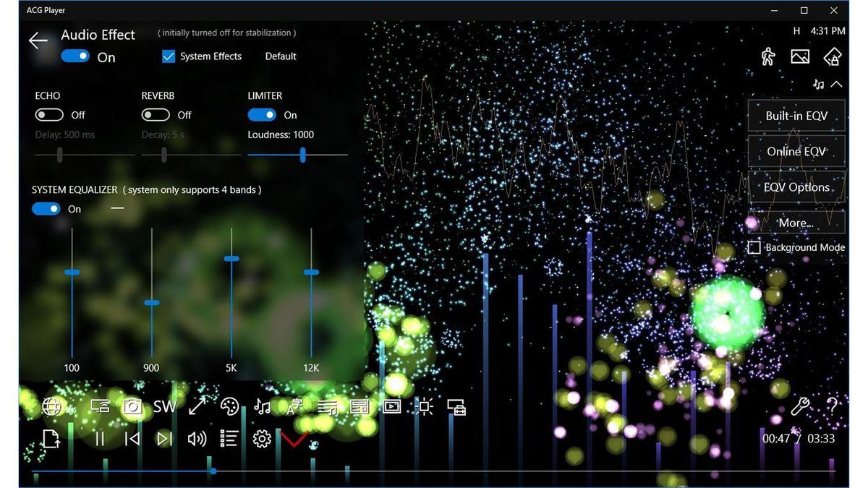Screen dimensions: 868x488
Task: Toggle the Echo effect off switch
Action: pos(49,114)
